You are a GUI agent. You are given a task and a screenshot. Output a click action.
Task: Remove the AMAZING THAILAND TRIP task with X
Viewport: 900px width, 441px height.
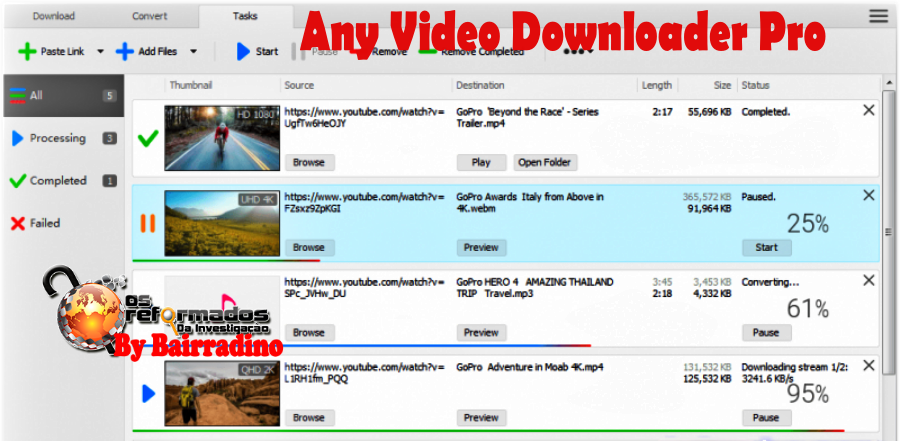pos(869,280)
